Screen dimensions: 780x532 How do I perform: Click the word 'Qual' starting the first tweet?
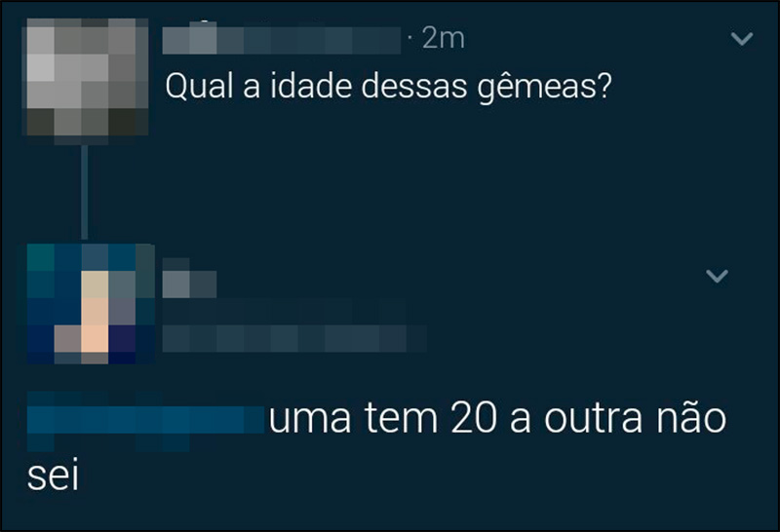point(199,86)
